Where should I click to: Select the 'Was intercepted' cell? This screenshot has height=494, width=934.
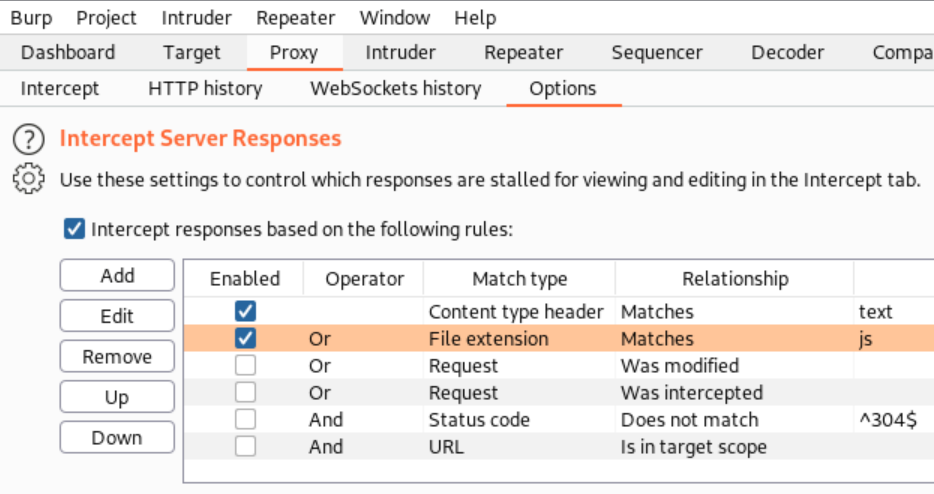pos(735,393)
